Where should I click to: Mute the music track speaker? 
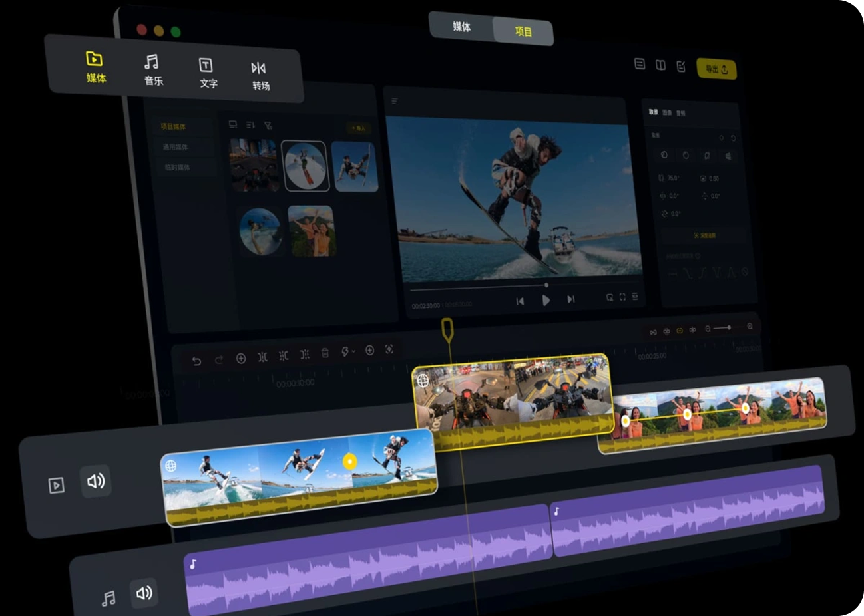[x=144, y=593]
